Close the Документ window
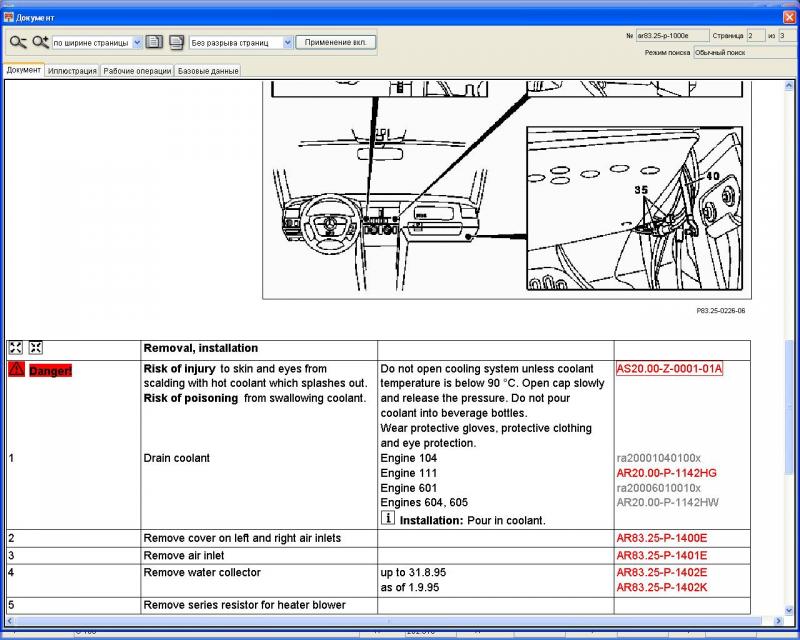The image size is (800, 640). (x=789, y=17)
